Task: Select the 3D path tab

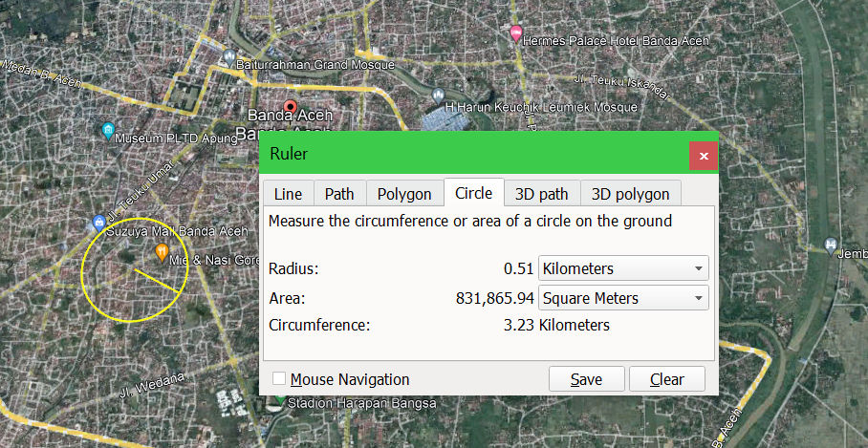Action: point(541,194)
